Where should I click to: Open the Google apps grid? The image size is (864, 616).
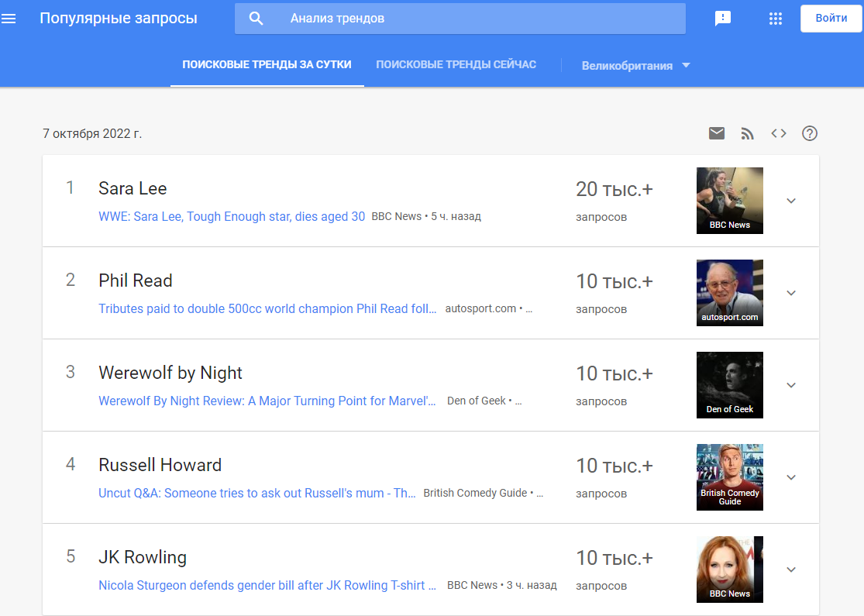[776, 19]
